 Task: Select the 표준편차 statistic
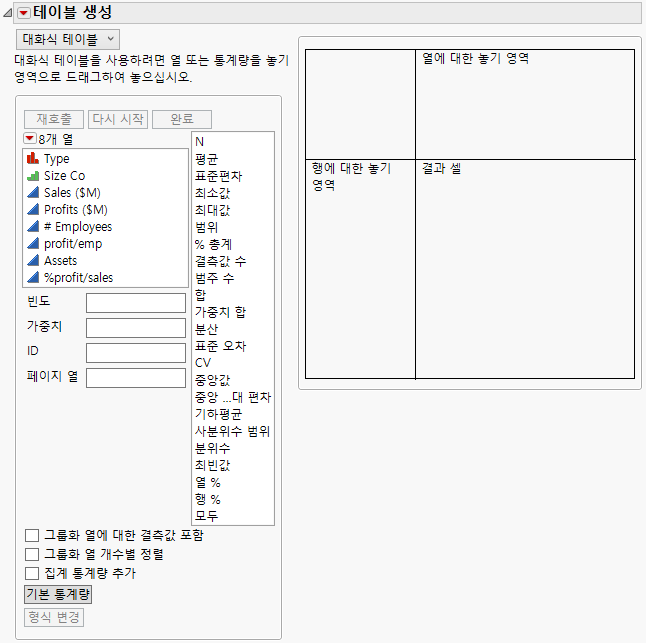pyautogui.click(x=218, y=176)
